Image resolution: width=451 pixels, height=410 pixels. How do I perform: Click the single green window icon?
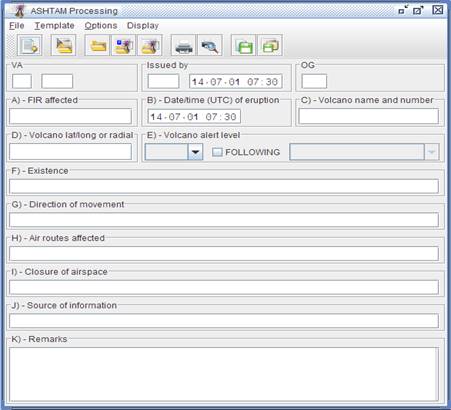pos(244,45)
